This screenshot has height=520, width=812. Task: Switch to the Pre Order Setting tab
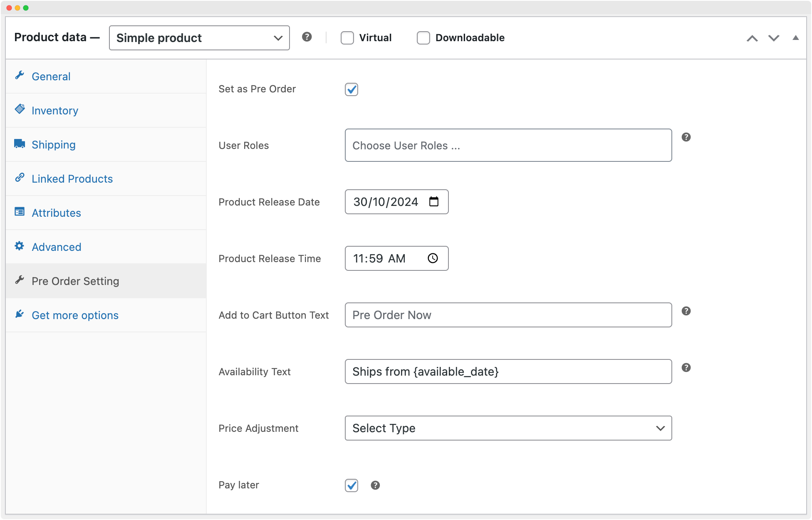coord(75,281)
